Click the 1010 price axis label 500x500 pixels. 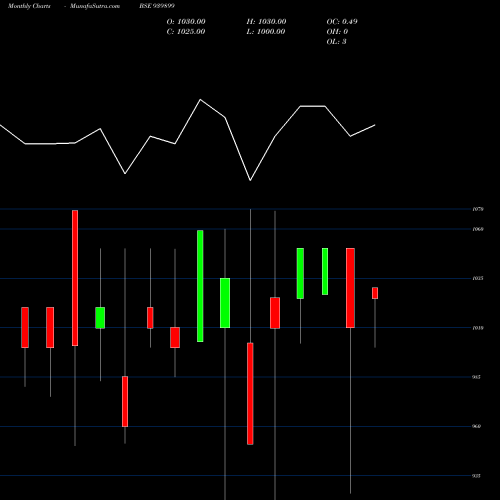pyautogui.click(x=478, y=328)
